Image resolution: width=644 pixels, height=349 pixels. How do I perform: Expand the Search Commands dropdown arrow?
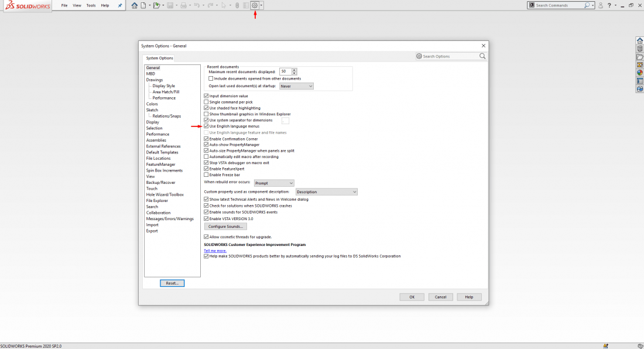click(x=592, y=5)
